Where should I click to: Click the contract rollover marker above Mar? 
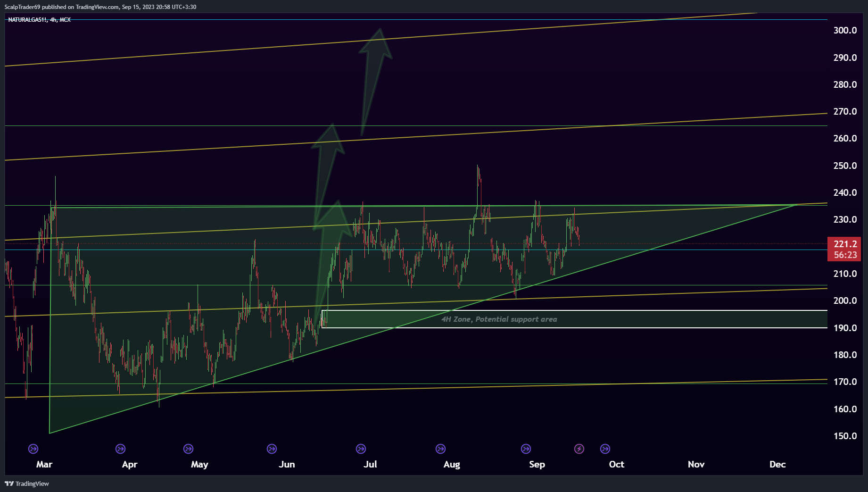point(33,449)
